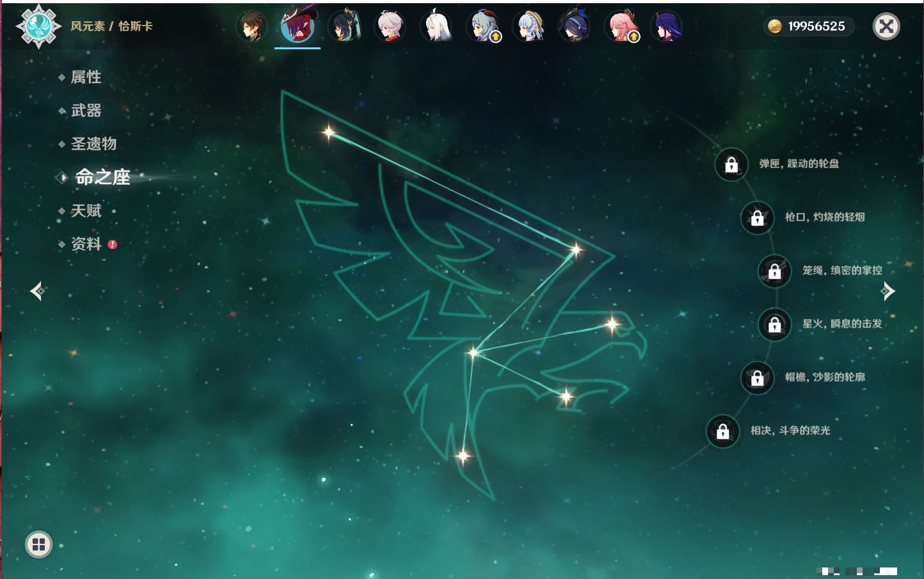The width and height of the screenshot is (924, 579).
Task: Open the 属性 attributes menu
Action: 86,77
